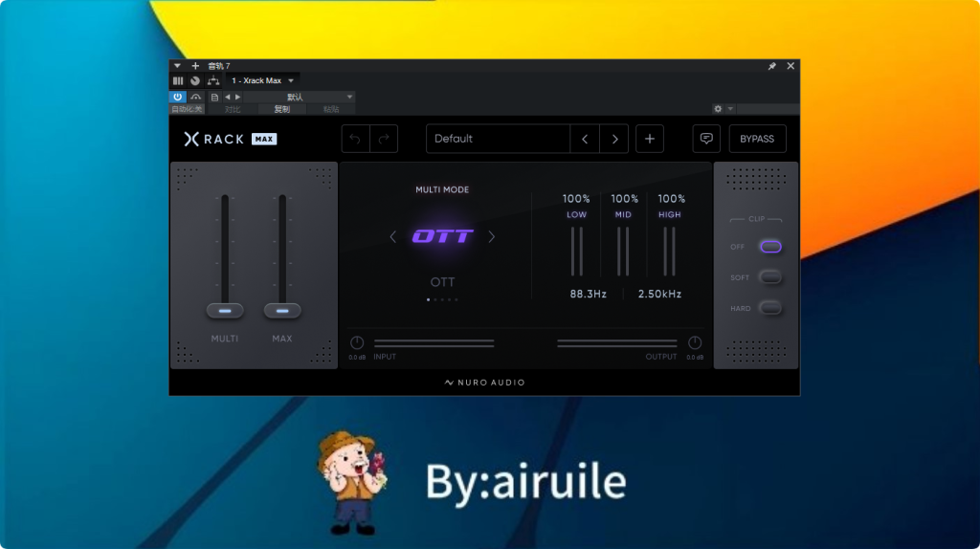Viewport: 980px width, 549px height.
Task: Open the Default preset name field
Action: 498,139
